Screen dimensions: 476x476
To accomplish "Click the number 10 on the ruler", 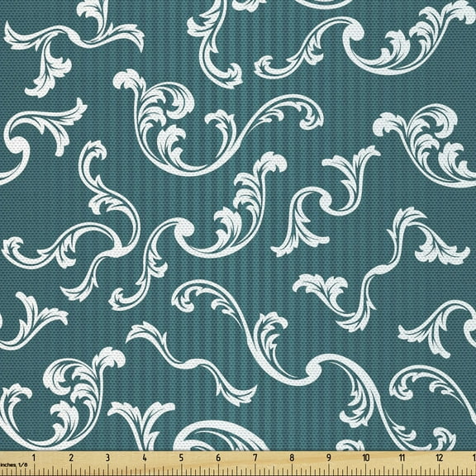I will [366, 458].
